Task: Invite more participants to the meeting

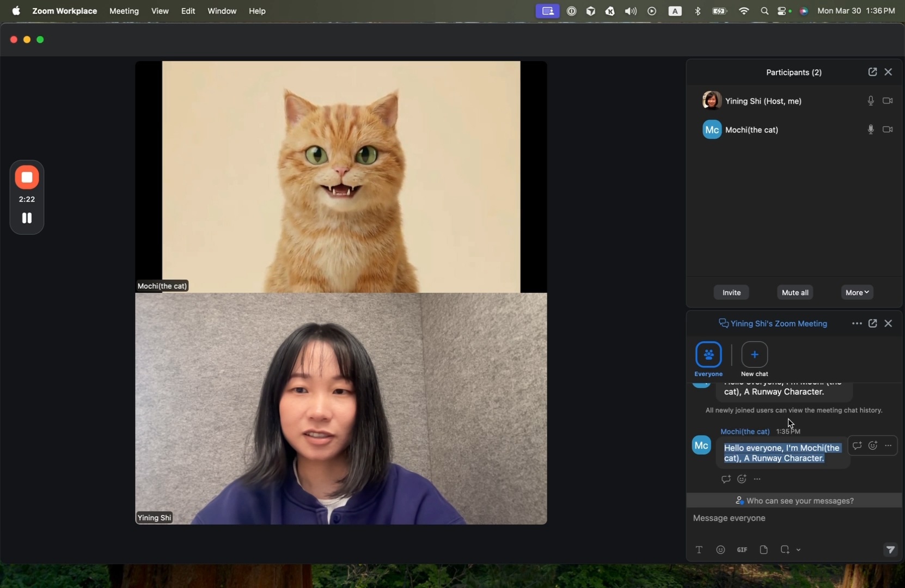Action: (731, 292)
